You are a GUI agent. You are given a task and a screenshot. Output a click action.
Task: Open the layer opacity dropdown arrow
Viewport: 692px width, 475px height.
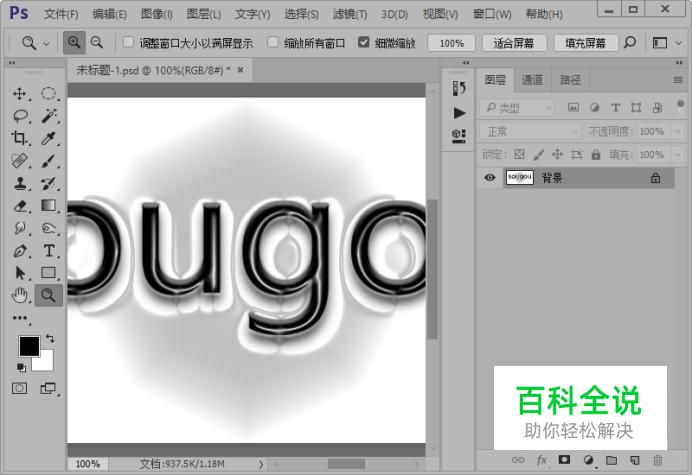pos(677,132)
